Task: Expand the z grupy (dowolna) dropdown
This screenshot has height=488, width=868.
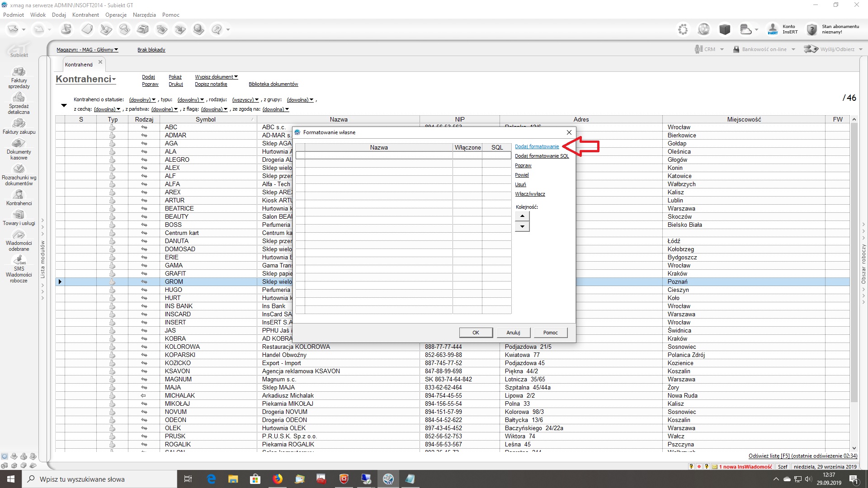Action: (300, 100)
